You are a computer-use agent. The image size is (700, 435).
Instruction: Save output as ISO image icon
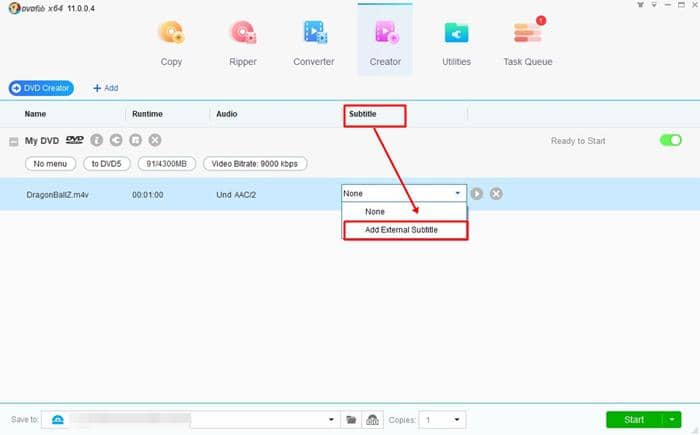click(372, 420)
